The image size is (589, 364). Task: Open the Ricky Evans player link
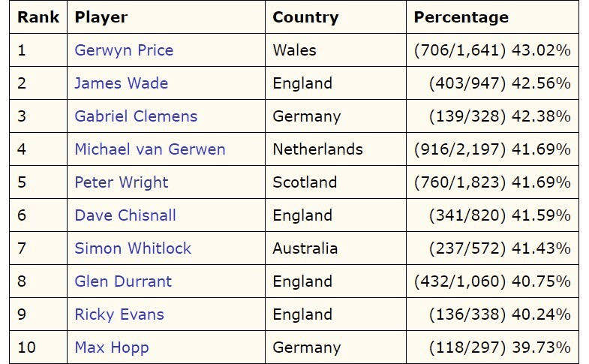tap(119, 314)
